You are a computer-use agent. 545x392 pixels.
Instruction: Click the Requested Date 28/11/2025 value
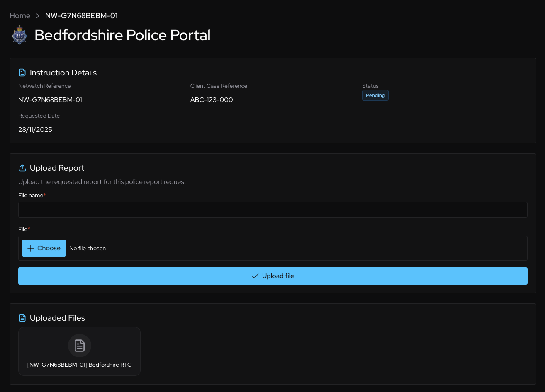click(35, 129)
